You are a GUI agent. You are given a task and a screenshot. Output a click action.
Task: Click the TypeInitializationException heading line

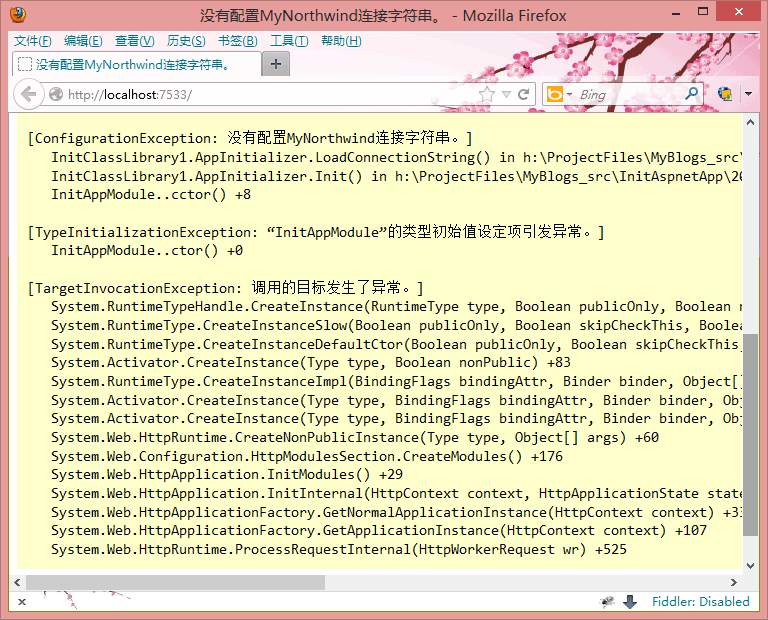coord(316,232)
